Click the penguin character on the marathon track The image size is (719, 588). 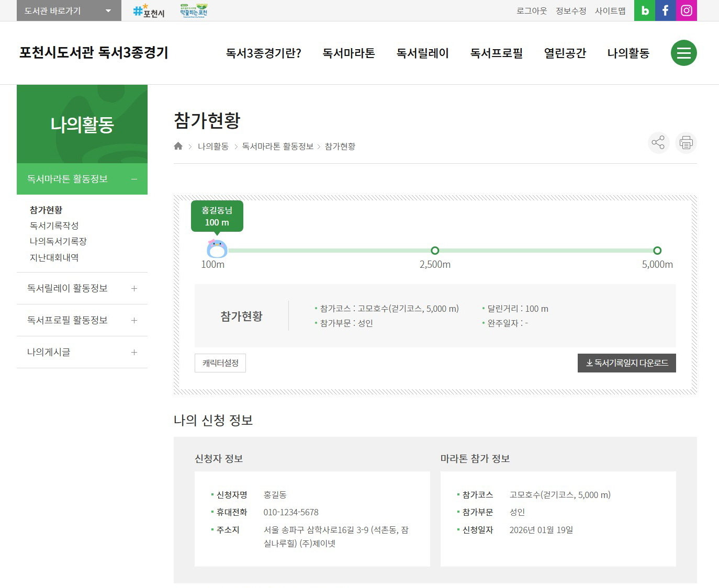click(216, 250)
